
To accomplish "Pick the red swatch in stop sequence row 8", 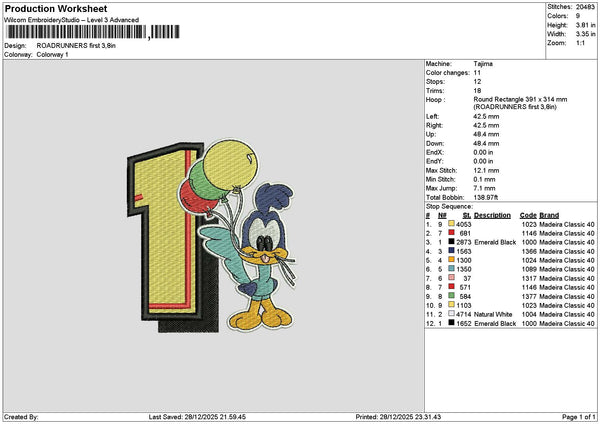I will (452, 287).
